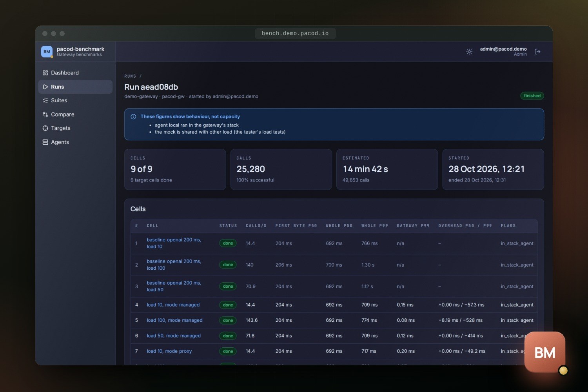Click the '143.6' calls/s value
588x392 pixels.
pos(252,320)
